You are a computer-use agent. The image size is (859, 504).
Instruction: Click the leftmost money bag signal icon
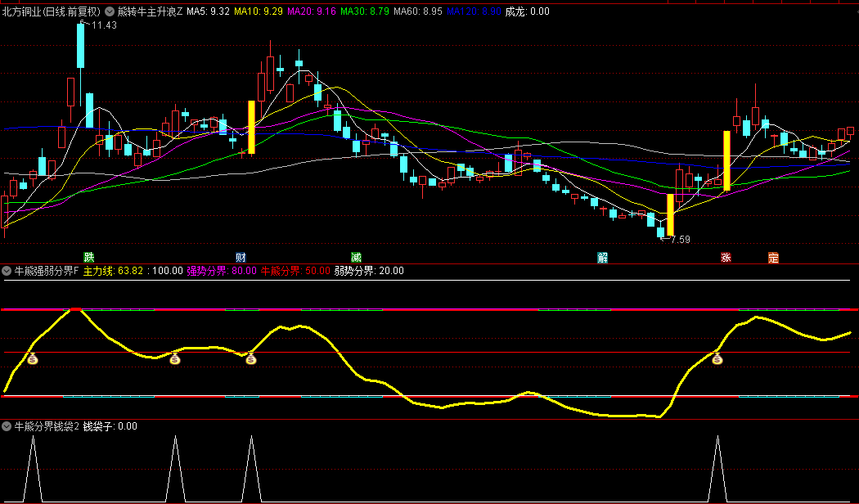pyautogui.click(x=33, y=358)
